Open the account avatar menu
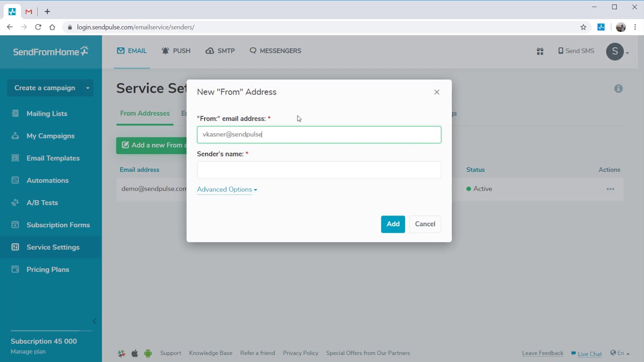644x362 pixels. [617, 51]
